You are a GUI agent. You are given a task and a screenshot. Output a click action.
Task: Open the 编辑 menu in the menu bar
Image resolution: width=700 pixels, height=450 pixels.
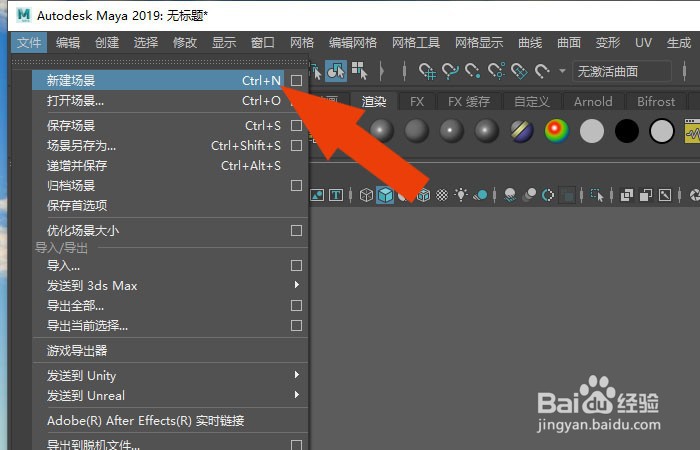[x=68, y=42]
